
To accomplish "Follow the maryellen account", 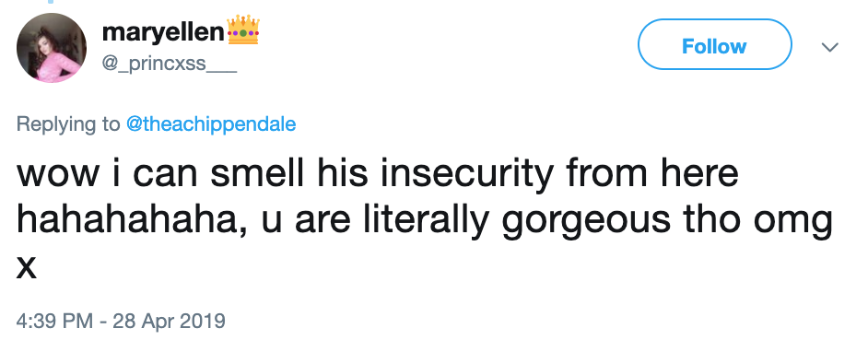I will [715, 44].
